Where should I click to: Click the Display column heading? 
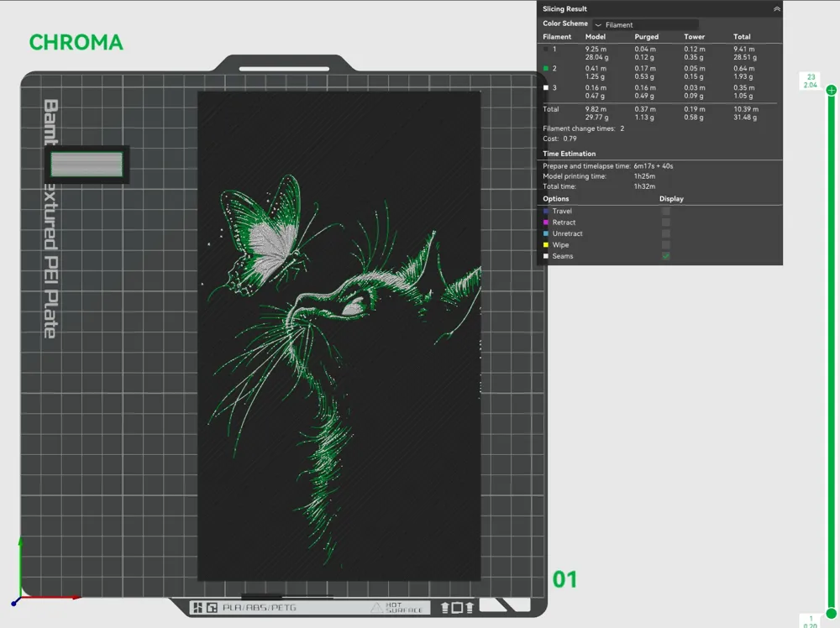[671, 199]
